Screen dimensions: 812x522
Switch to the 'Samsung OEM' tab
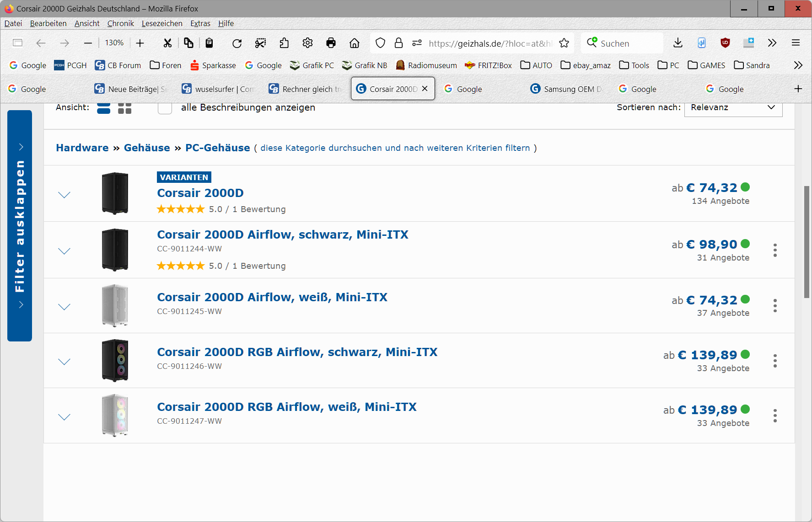pyautogui.click(x=567, y=89)
